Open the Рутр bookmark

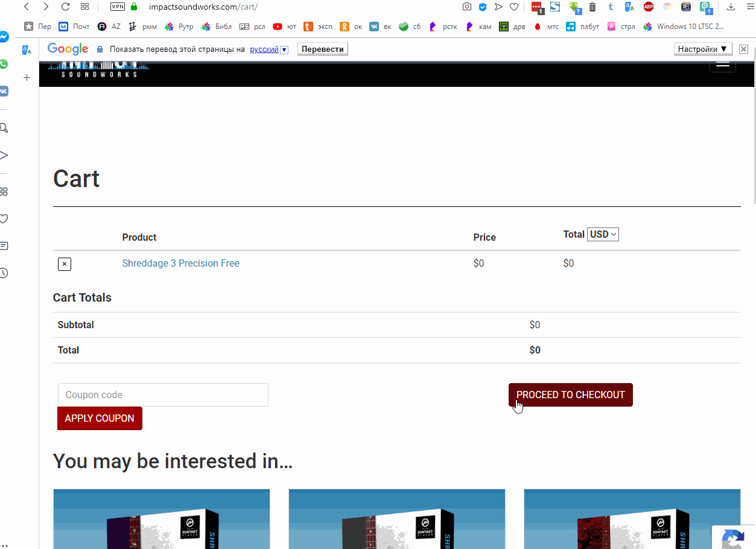pyautogui.click(x=179, y=27)
